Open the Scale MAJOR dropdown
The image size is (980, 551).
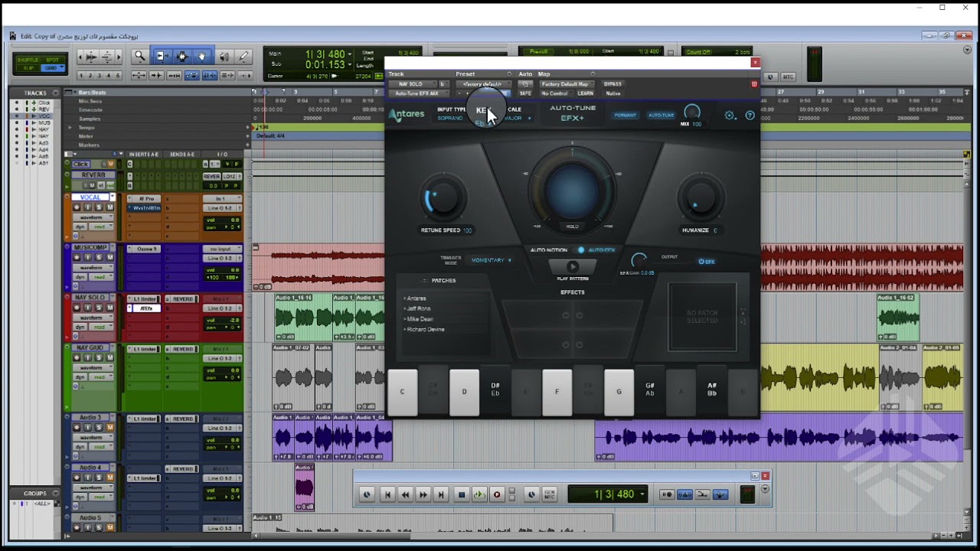[x=518, y=119]
